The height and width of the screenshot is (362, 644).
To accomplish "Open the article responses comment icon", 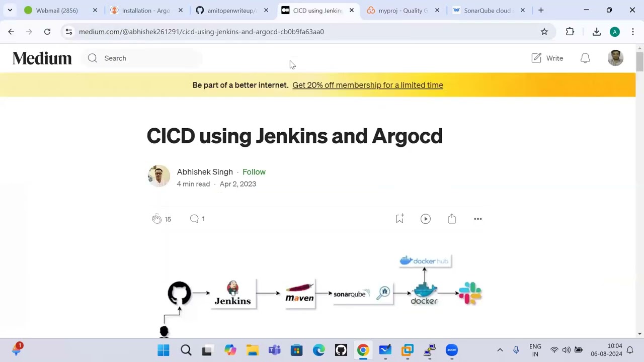I will tap(194, 219).
